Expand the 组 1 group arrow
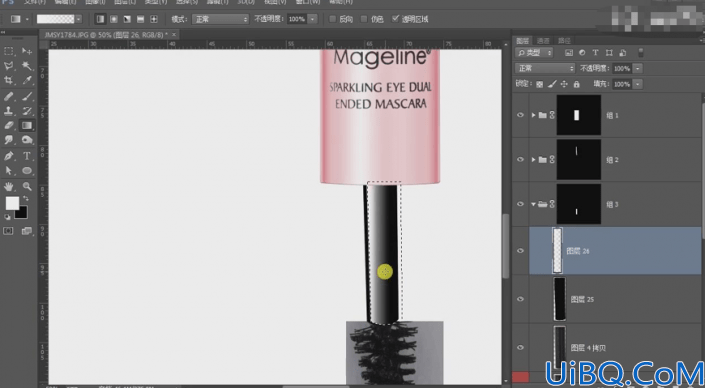 point(533,115)
